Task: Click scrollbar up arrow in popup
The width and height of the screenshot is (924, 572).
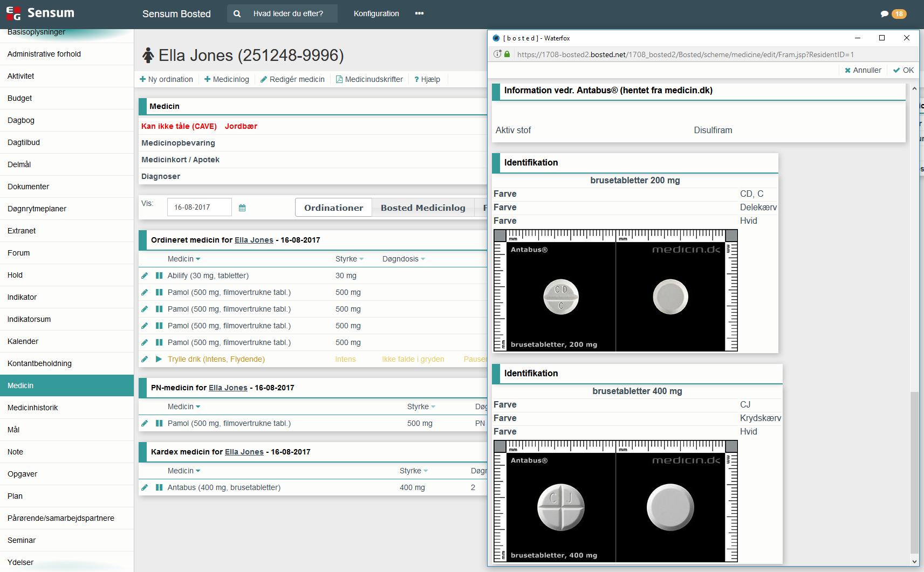Action: (x=914, y=88)
